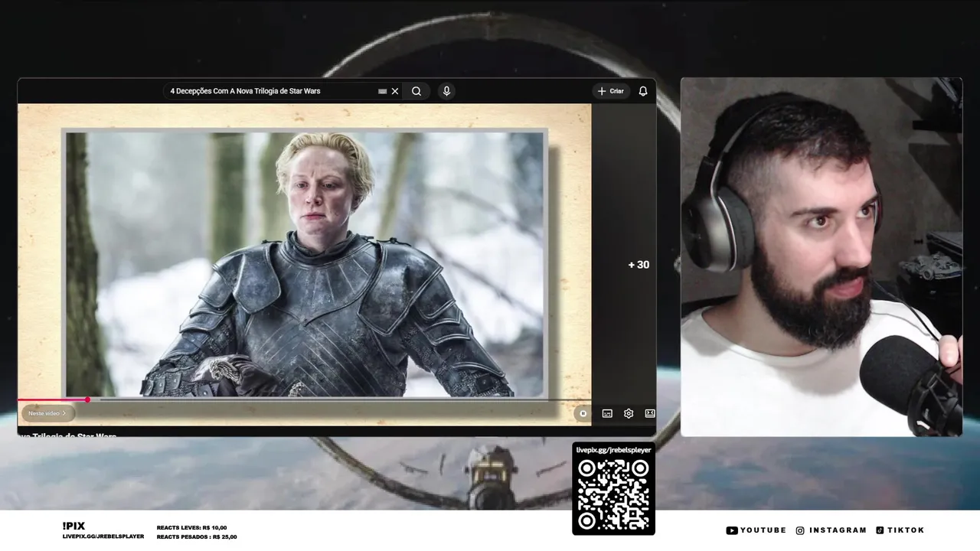Screen dimensions: 980x551
Task: Start voice search with microphone icon
Action: click(x=446, y=91)
